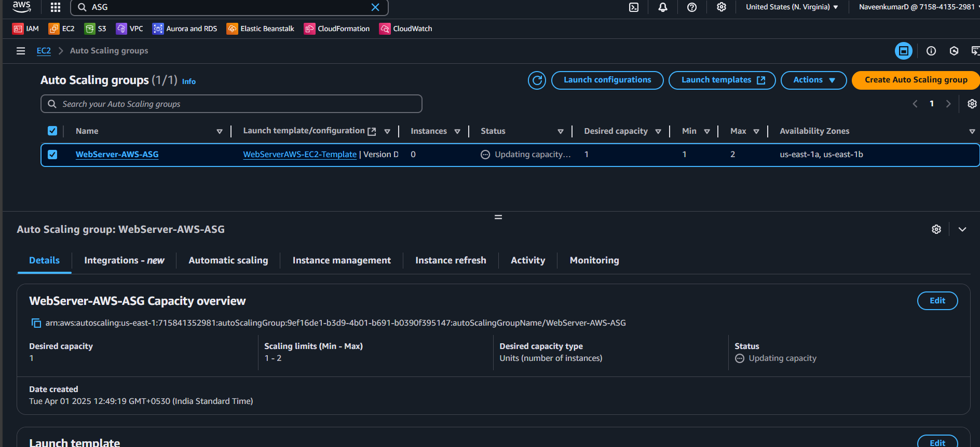The width and height of the screenshot is (980, 447).
Task: Follow the EC2 breadcrumb link
Action: click(44, 51)
